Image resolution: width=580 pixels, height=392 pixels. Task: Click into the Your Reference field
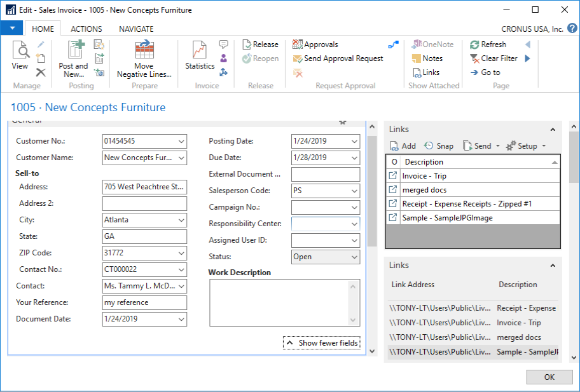point(144,302)
